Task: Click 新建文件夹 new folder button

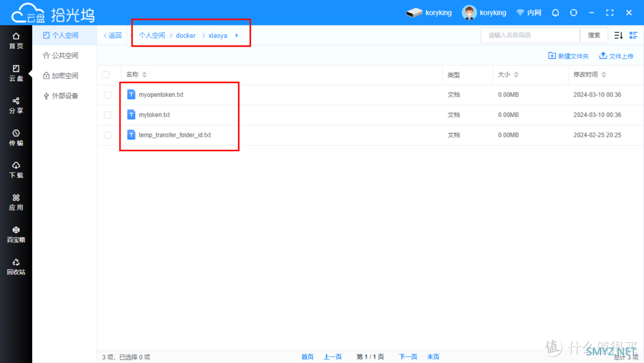Action: [x=568, y=56]
